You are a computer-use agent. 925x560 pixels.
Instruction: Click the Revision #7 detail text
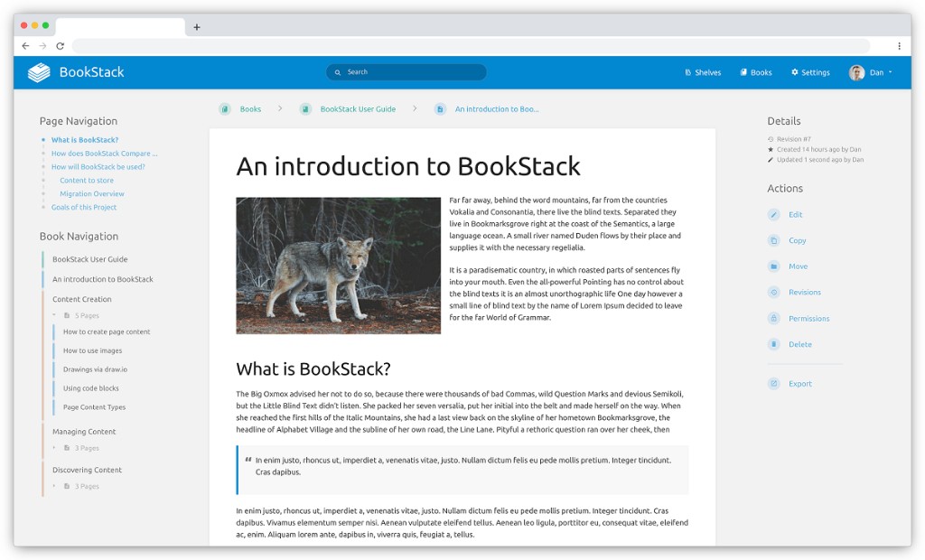point(793,140)
